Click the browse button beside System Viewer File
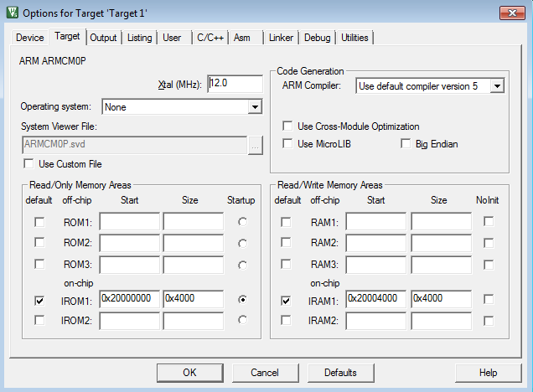 [256, 144]
